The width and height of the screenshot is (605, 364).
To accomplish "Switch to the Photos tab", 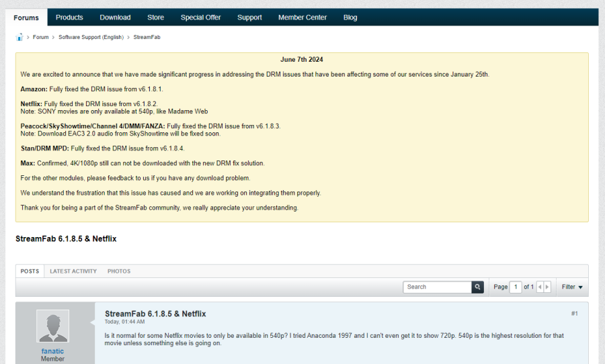I will coord(119,271).
